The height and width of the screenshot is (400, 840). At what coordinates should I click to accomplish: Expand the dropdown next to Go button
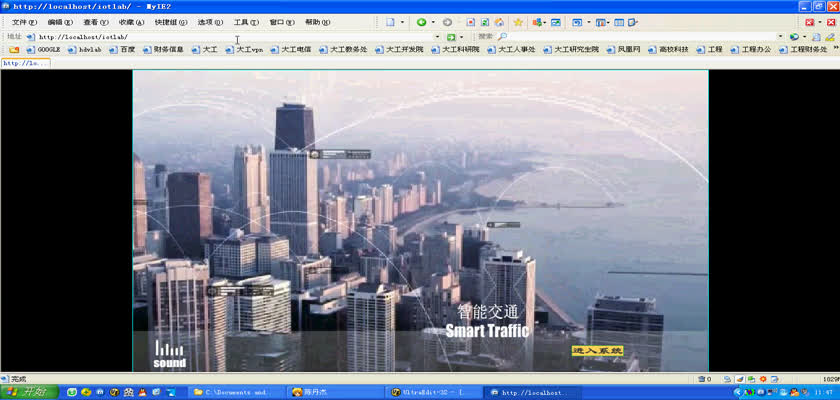(x=462, y=37)
